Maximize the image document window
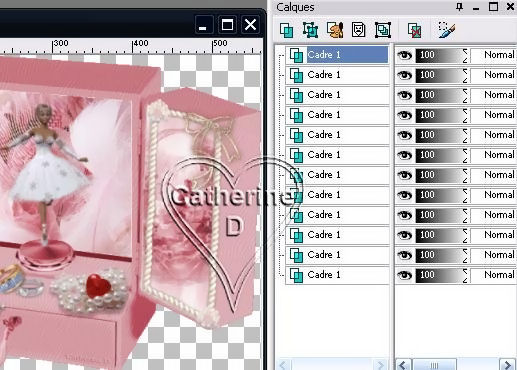Image resolution: width=517 pixels, height=370 pixels. 227,24
